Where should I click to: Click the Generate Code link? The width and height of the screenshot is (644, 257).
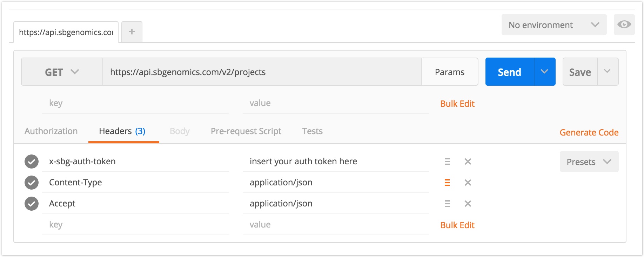589,133
